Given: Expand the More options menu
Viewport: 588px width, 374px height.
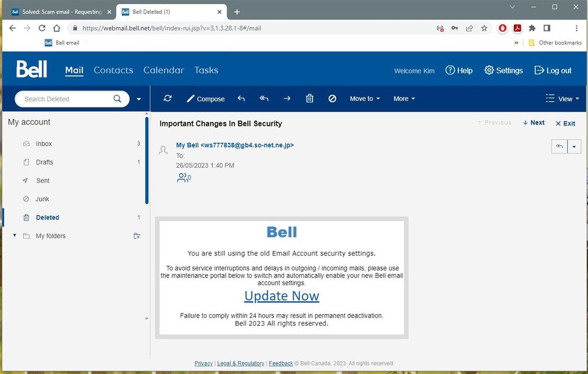Looking at the screenshot, I should pos(404,98).
